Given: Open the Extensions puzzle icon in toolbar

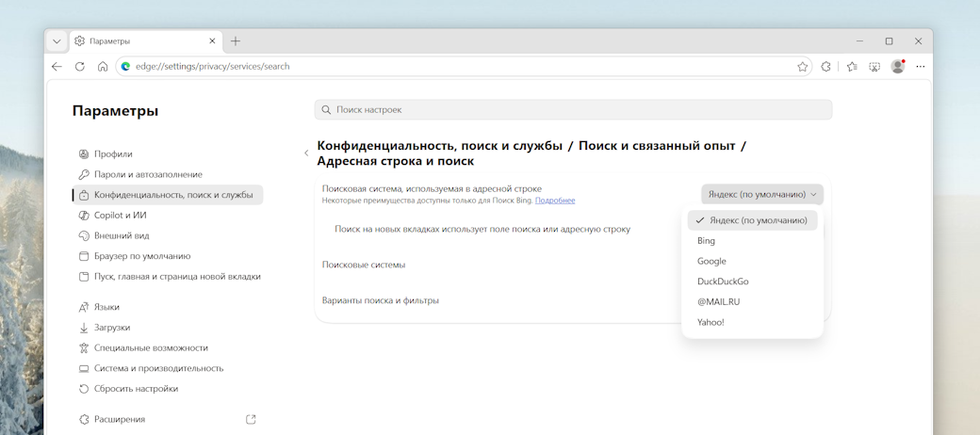Looking at the screenshot, I should (x=825, y=67).
